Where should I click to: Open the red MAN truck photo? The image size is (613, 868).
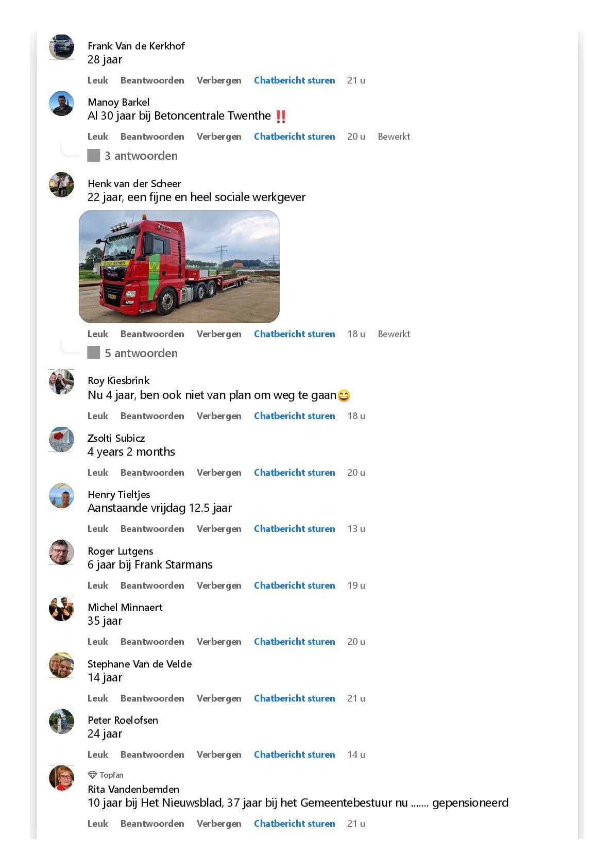click(179, 266)
